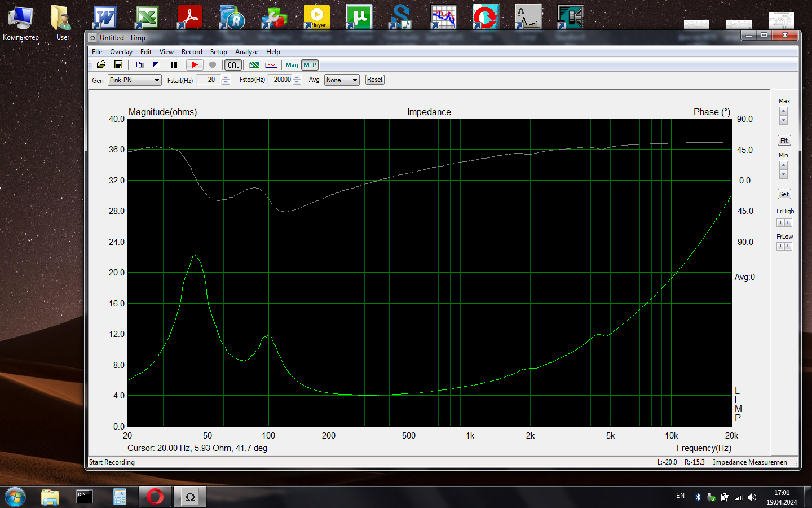Increase Fstart frequency with up arrow
Image resolution: width=812 pixels, height=508 pixels.
(226, 77)
